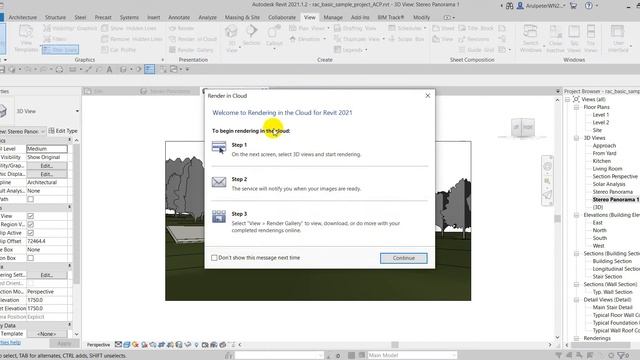
Task: Open the shopping cart icon in title bar
Action: click(573, 6)
